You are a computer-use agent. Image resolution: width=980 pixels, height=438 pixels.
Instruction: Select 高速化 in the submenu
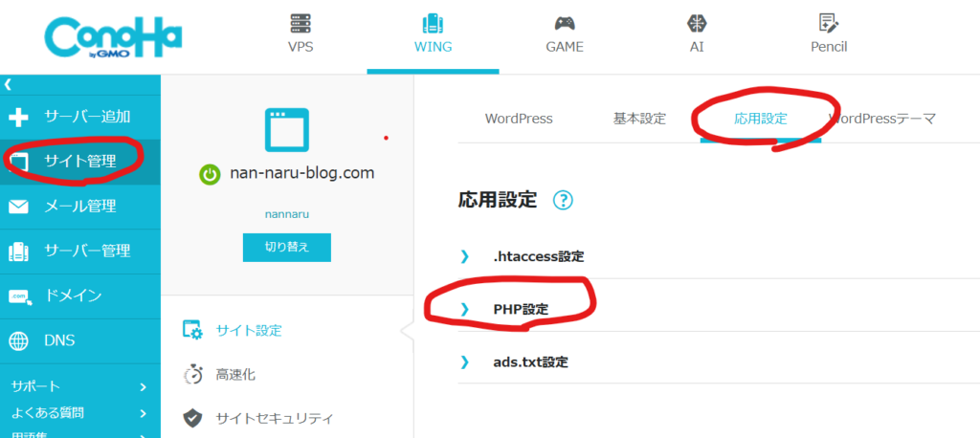tap(235, 375)
